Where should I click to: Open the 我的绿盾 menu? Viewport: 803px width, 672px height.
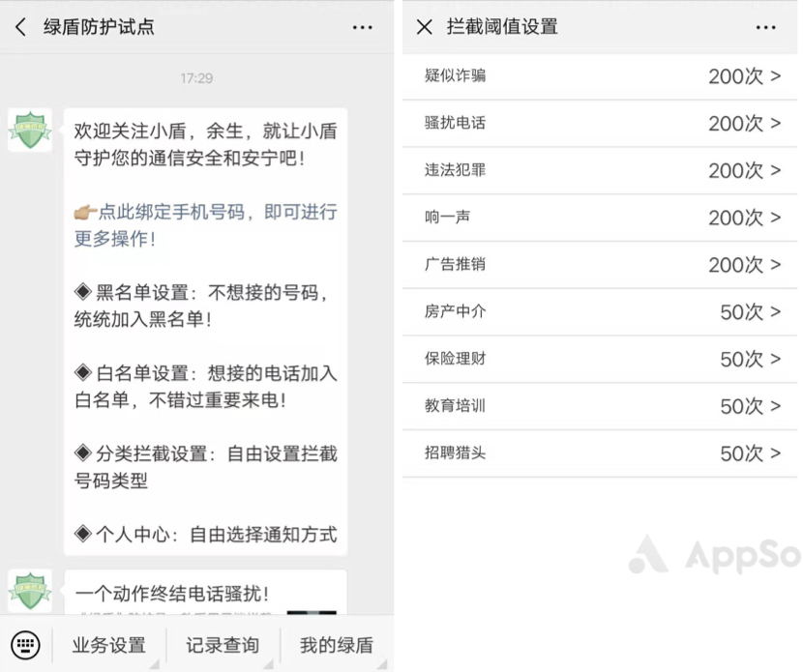(336, 645)
